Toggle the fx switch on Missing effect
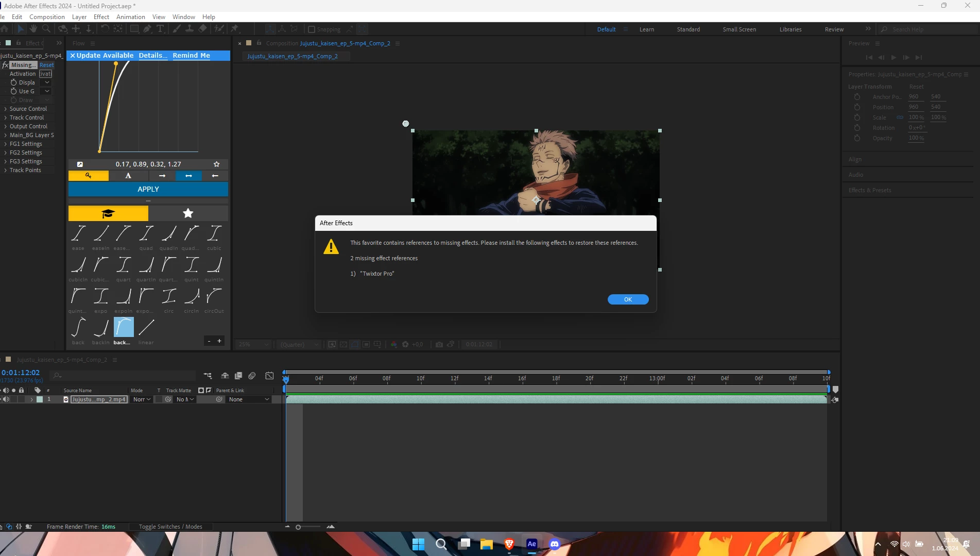Viewport: 980px width, 556px height. coord(5,65)
